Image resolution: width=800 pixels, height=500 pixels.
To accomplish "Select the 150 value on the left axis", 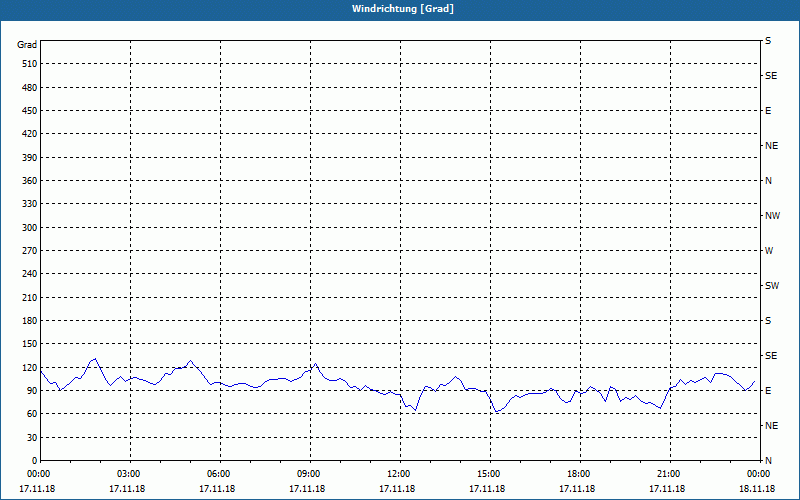I will pos(30,343).
